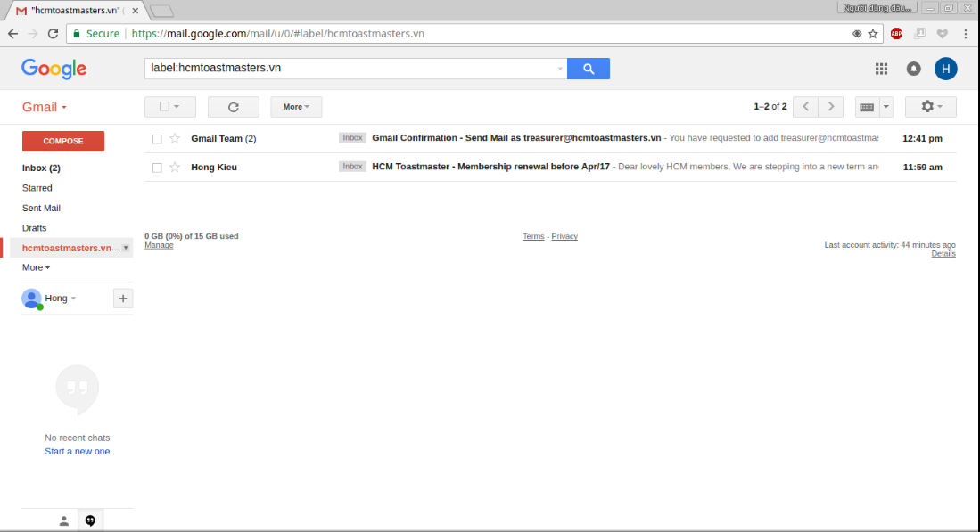Open the input tools language dropdown arrow
Viewport: 980px width, 532px height.
(885, 107)
